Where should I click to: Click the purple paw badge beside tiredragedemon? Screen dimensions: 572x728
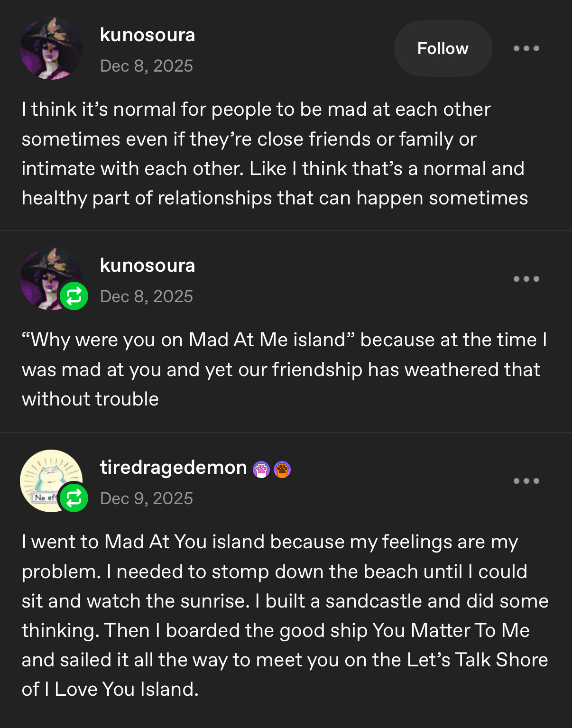(x=261, y=470)
